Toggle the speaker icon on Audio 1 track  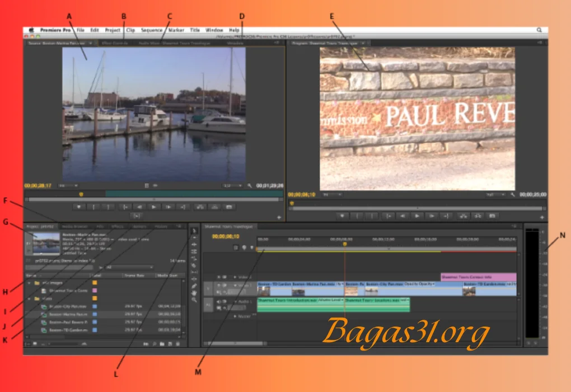click(218, 301)
